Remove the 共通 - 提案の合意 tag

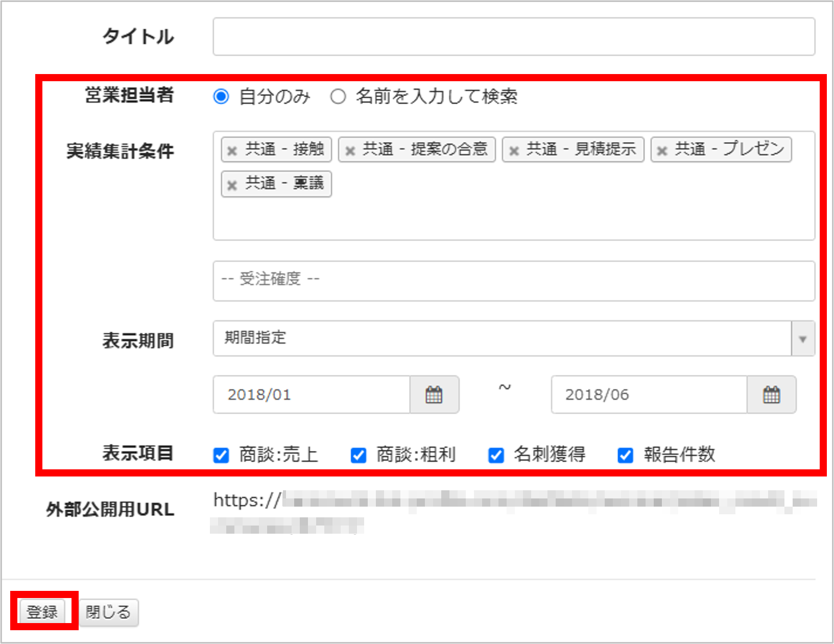coord(350,151)
